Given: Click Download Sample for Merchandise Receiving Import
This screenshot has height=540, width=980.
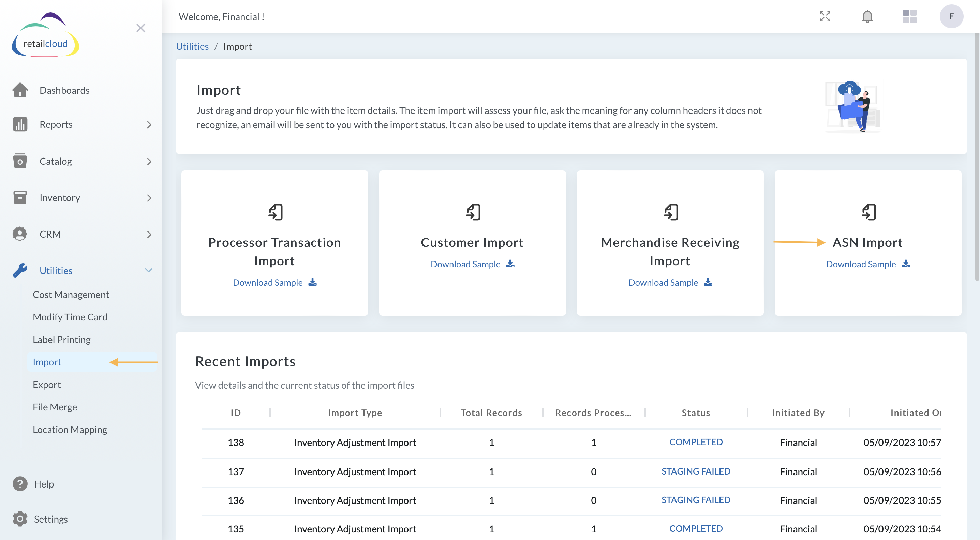Looking at the screenshot, I should tap(663, 282).
